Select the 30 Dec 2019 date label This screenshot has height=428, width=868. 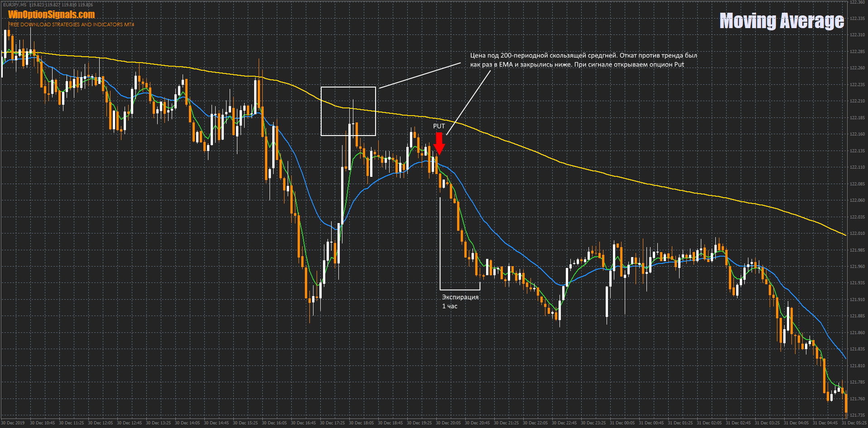(13, 423)
